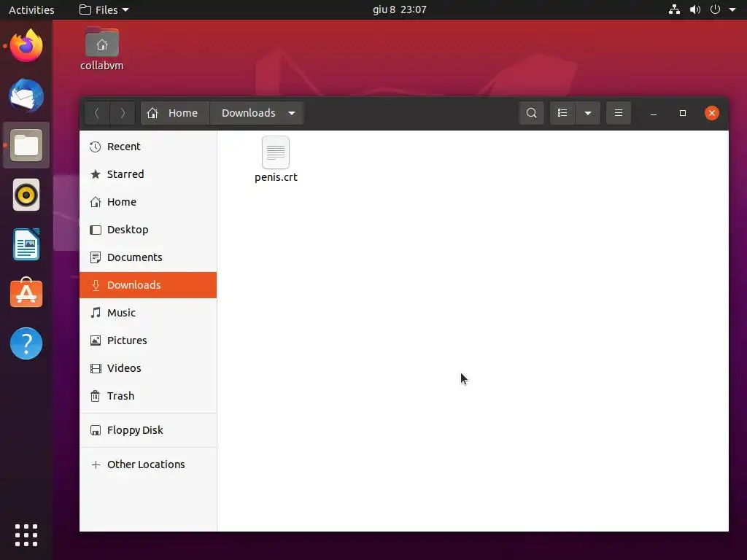Maximize the Files window
This screenshot has width=747, height=560.
(683, 113)
